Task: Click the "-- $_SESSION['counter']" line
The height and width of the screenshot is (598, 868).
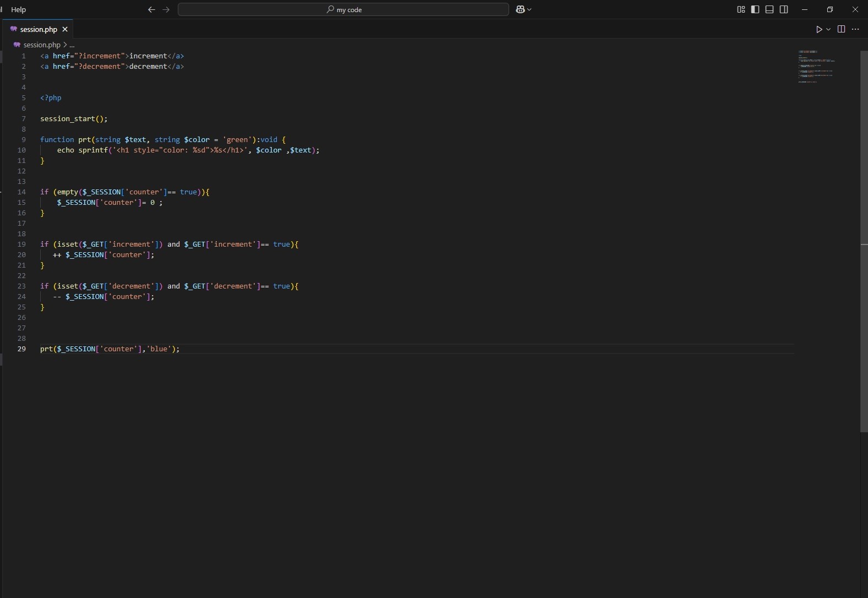Action: pyautogui.click(x=103, y=296)
